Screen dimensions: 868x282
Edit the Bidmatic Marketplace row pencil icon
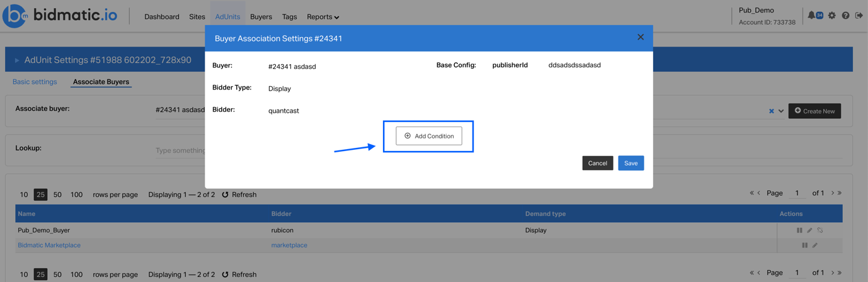coord(815,245)
